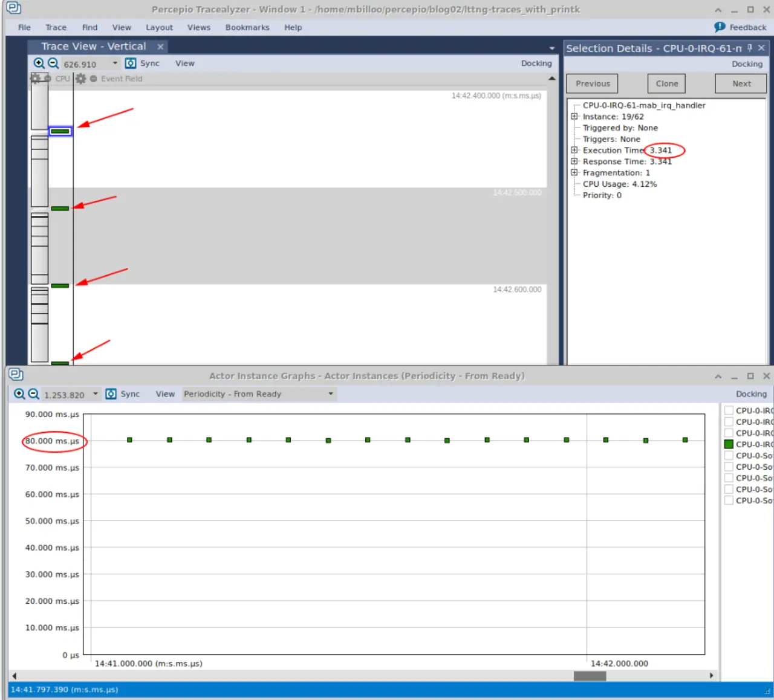Enable the first CPU-0-IRQ legend checkbox
774x700 pixels.
click(x=729, y=410)
